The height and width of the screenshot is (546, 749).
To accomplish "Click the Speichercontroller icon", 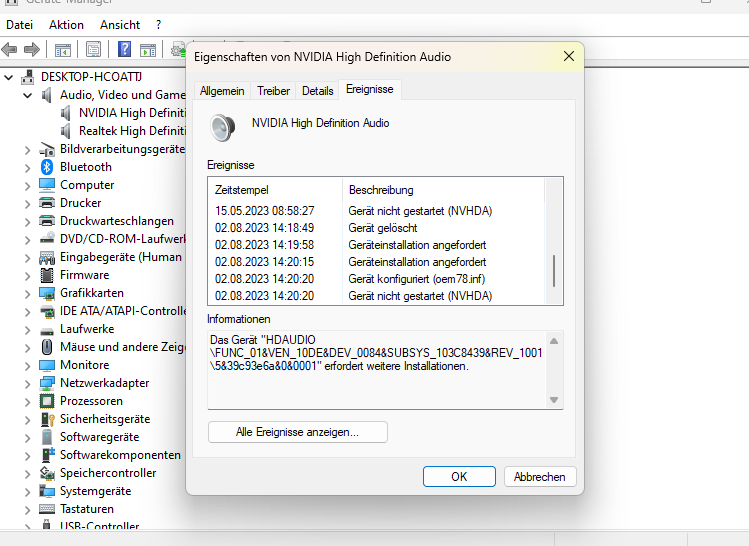I will [x=47, y=473].
